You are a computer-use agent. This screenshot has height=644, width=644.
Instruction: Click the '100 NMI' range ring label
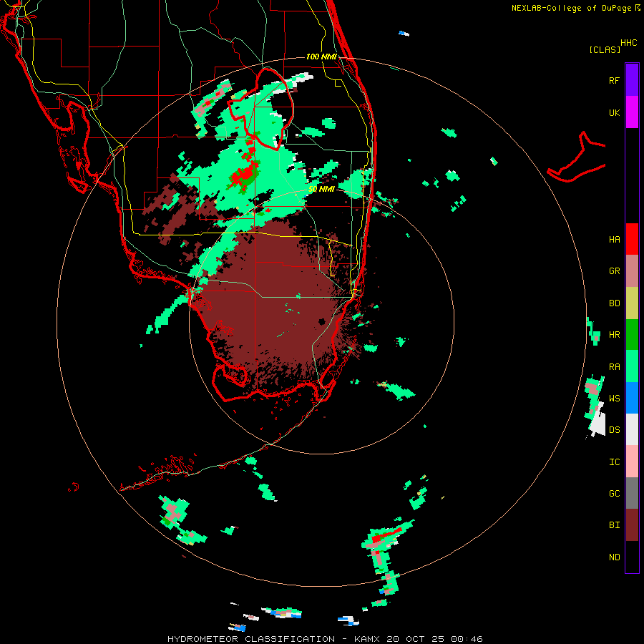pyautogui.click(x=321, y=57)
